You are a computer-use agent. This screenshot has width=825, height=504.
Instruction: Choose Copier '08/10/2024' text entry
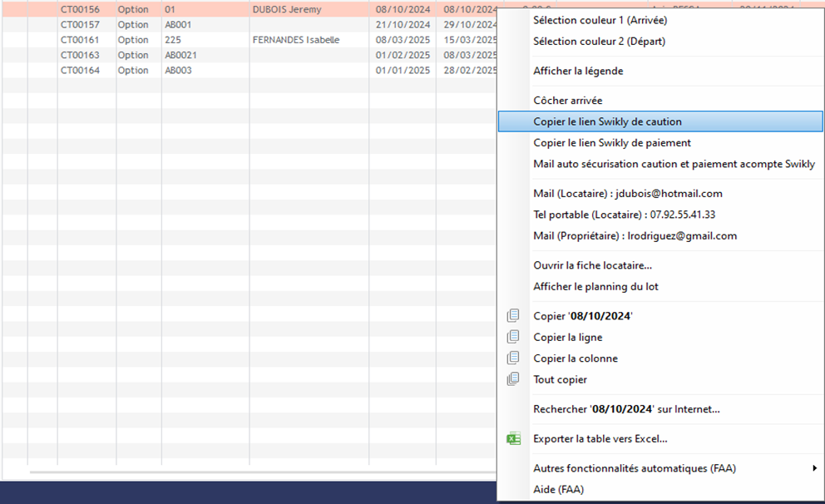tap(582, 316)
